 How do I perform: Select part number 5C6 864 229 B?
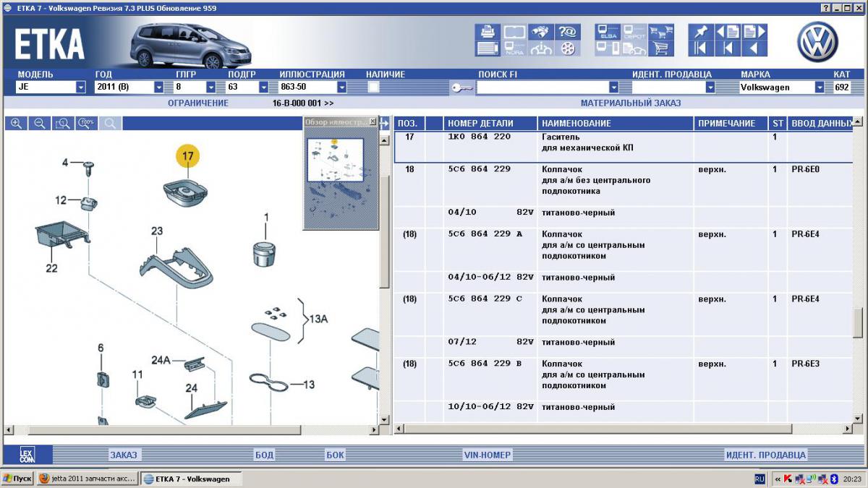(x=485, y=364)
